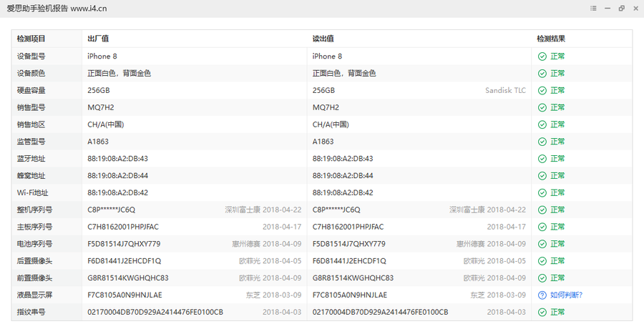Click the 出厂值 column header

click(x=98, y=39)
